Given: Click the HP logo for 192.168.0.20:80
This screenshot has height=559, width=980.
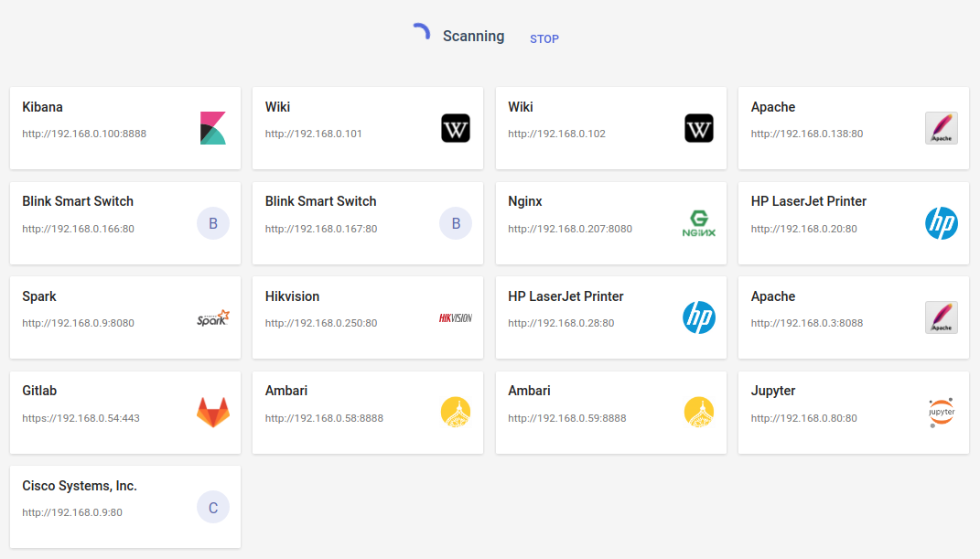Looking at the screenshot, I should (x=942, y=223).
